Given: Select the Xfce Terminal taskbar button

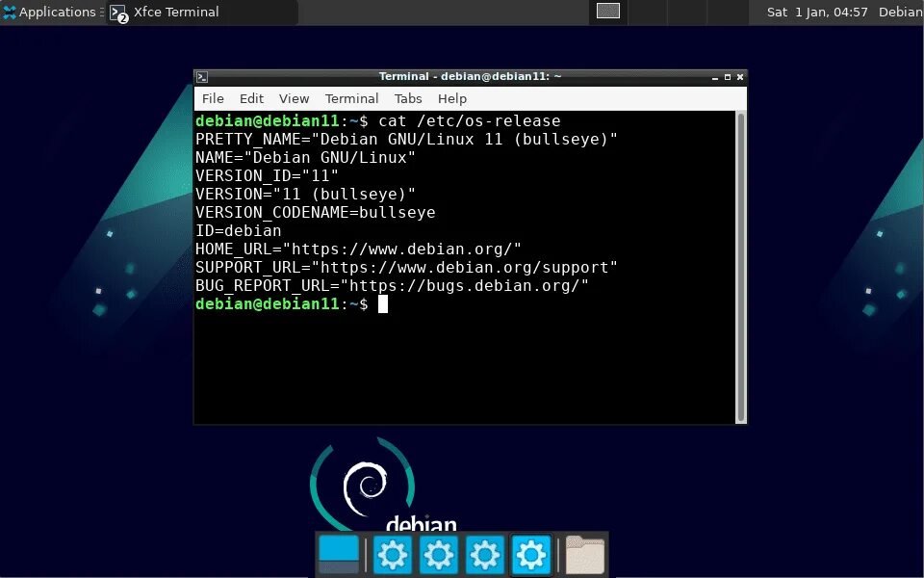Looking at the screenshot, I should point(201,13).
